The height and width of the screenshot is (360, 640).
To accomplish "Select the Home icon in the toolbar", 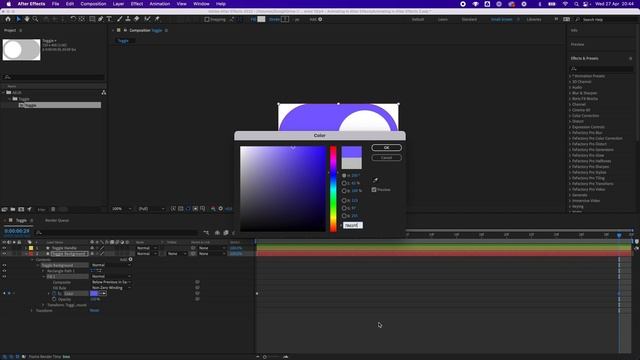I will coord(8,19).
